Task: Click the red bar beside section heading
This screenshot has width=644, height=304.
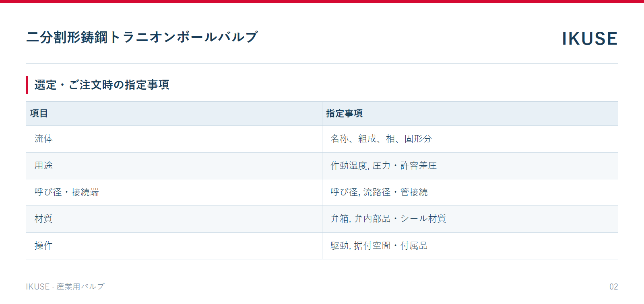Action: [x=27, y=85]
